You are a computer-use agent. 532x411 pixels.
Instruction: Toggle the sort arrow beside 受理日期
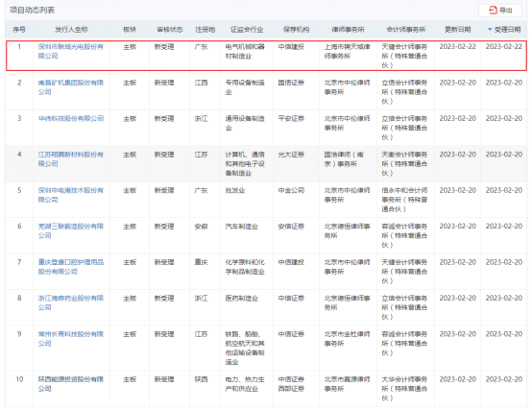pyautogui.click(x=490, y=30)
